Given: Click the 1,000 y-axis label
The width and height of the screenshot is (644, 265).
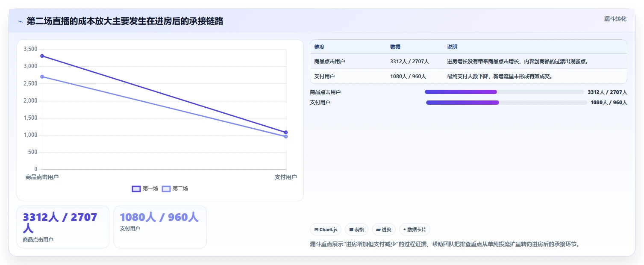Looking at the screenshot, I should pos(30,135).
